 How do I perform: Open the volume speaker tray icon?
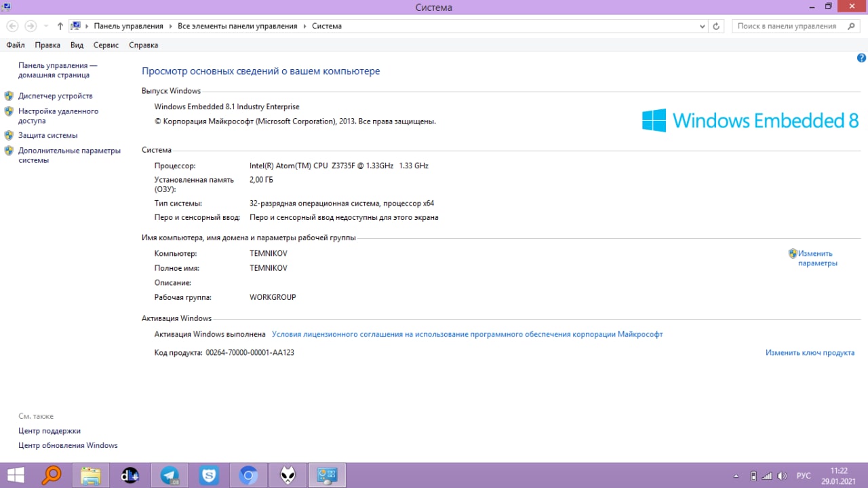[x=782, y=476]
